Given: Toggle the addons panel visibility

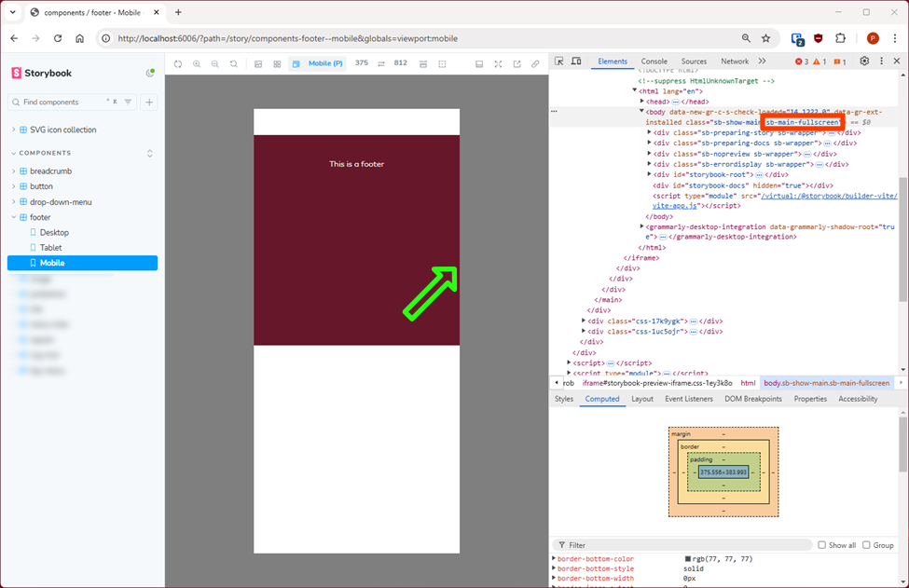Looking at the screenshot, I should [x=479, y=63].
